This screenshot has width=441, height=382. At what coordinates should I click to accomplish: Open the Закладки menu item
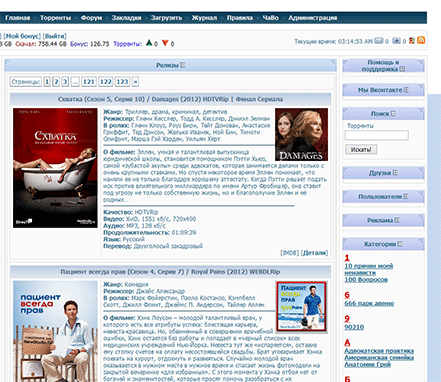pos(126,18)
